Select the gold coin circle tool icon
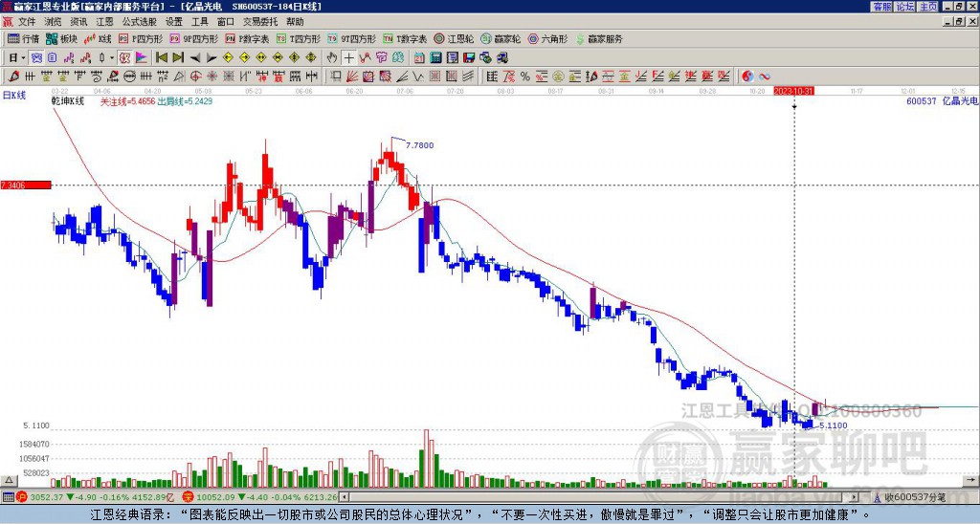The height and width of the screenshot is (524, 980). click(558, 76)
